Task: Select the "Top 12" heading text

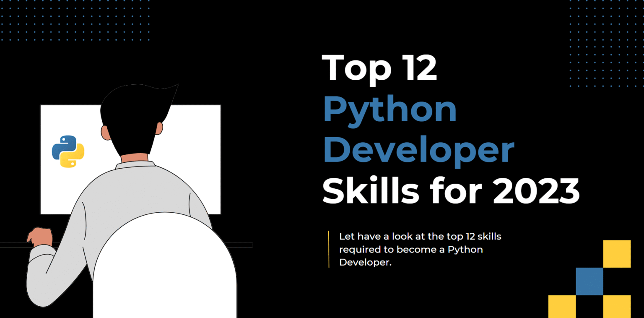Action: 379,68
